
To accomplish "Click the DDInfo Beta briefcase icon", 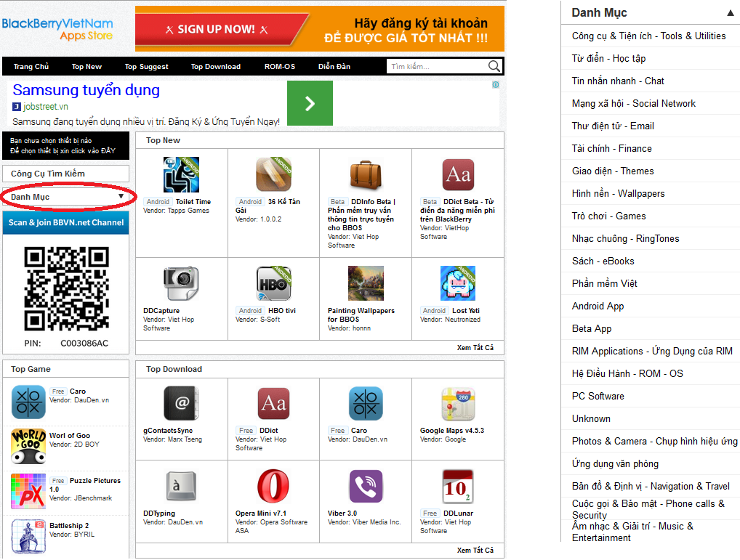I will pyautogui.click(x=366, y=175).
